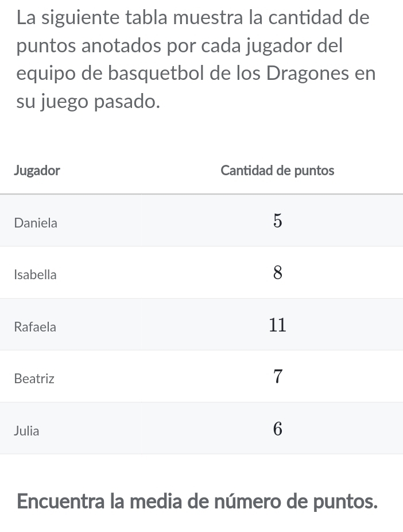Click Isabella's score value 8
This screenshot has height=532, width=403.
click(x=278, y=272)
